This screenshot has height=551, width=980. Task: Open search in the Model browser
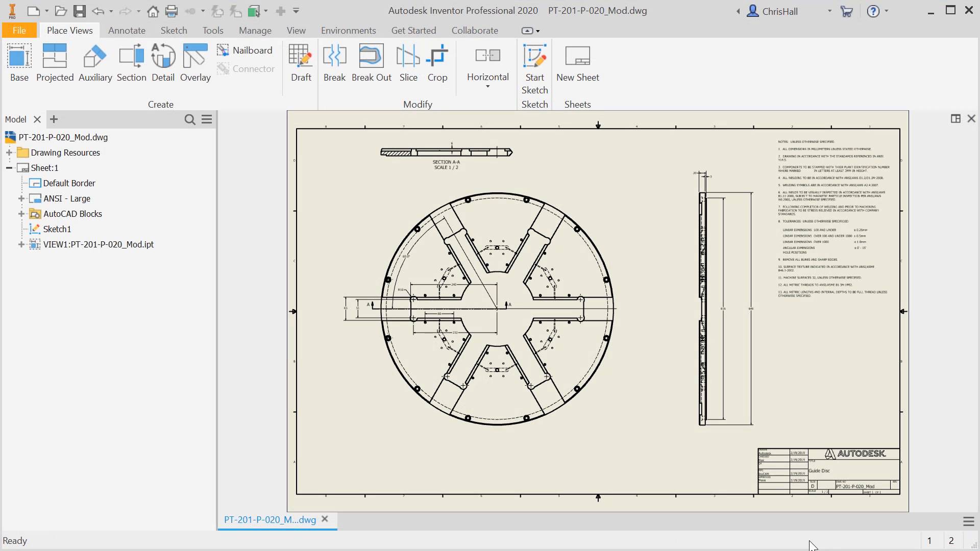coord(190,119)
